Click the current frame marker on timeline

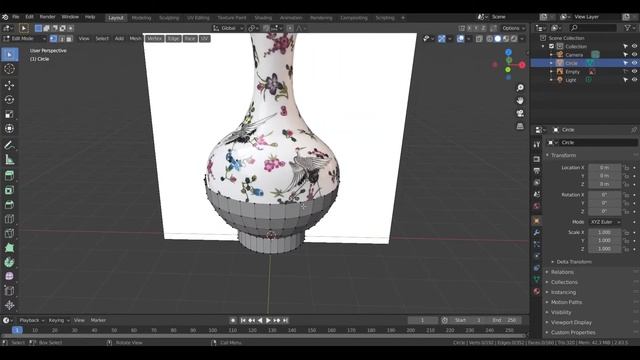click(17, 330)
